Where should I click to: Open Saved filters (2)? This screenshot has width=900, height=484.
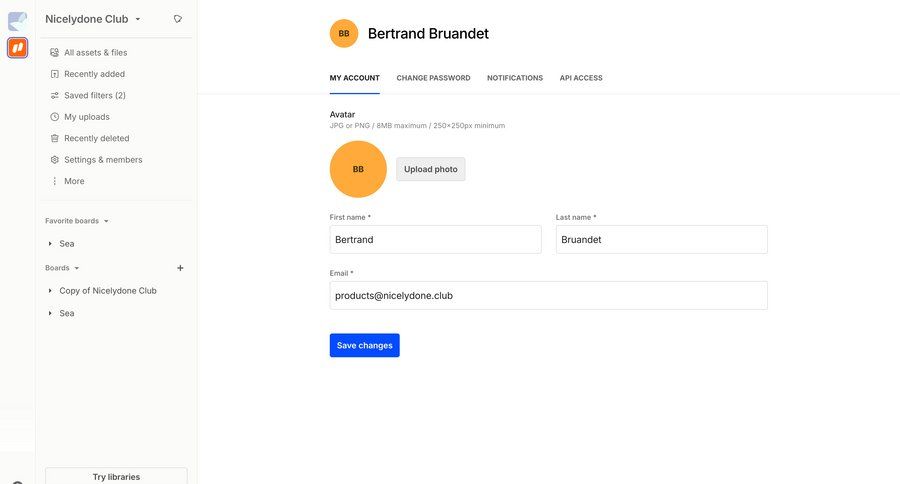coord(94,95)
